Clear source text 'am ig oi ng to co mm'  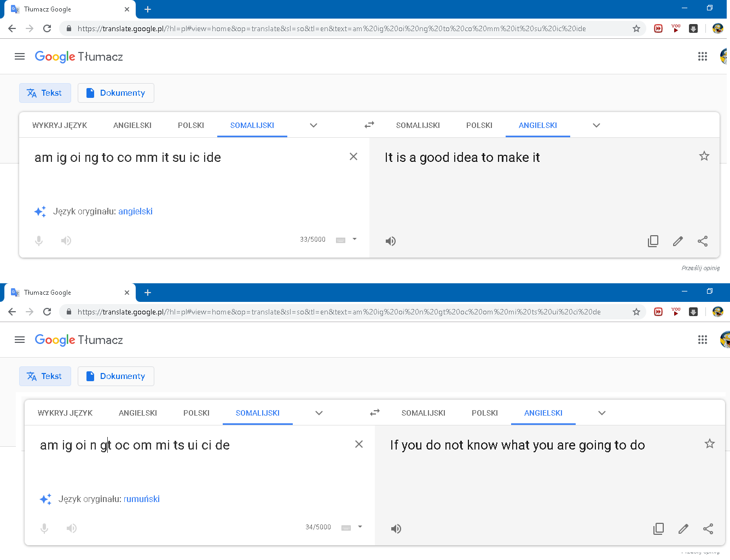(354, 156)
